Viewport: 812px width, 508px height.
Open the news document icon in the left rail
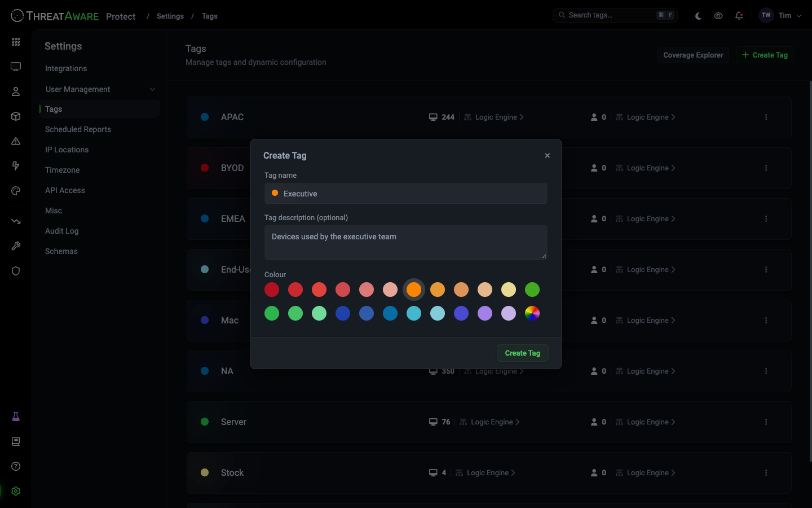point(16,441)
